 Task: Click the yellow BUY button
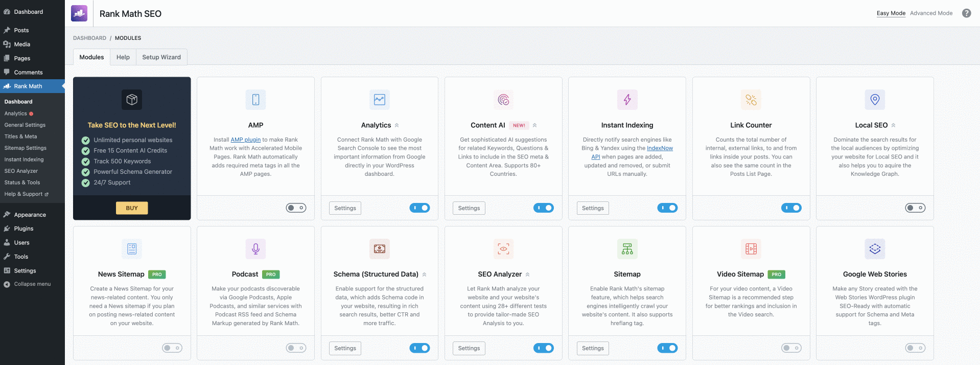pyautogui.click(x=132, y=208)
